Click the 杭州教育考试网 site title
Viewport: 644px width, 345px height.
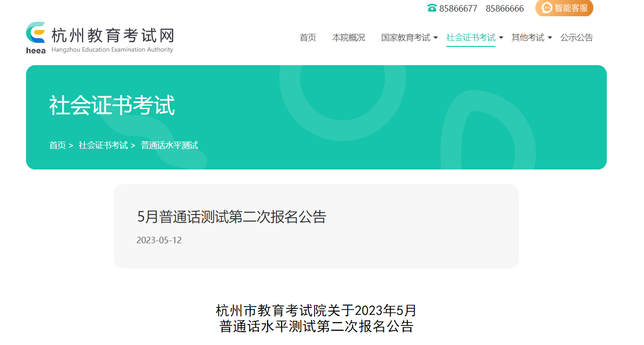pyautogui.click(x=112, y=35)
